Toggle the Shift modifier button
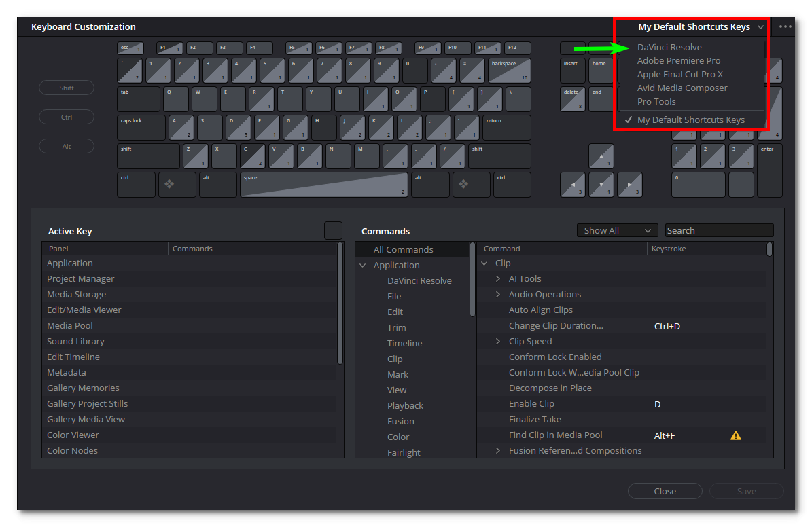The height and width of the screenshot is (527, 812). click(x=67, y=88)
